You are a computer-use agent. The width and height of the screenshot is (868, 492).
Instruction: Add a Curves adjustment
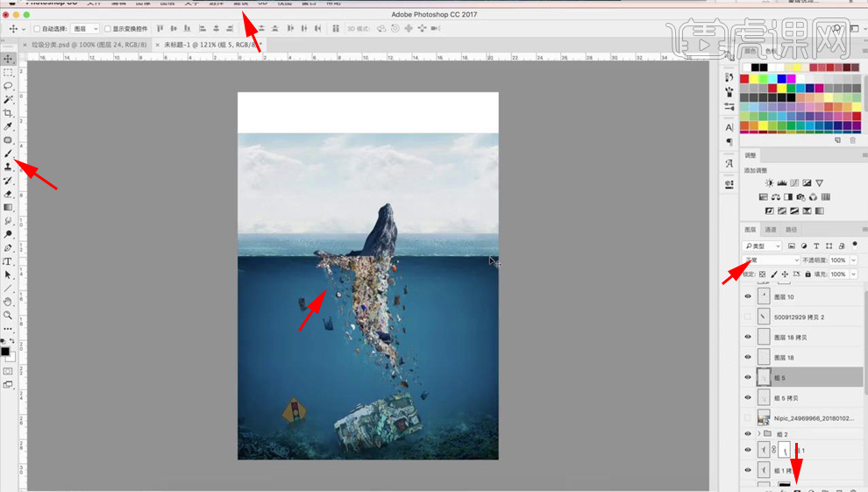tap(794, 182)
